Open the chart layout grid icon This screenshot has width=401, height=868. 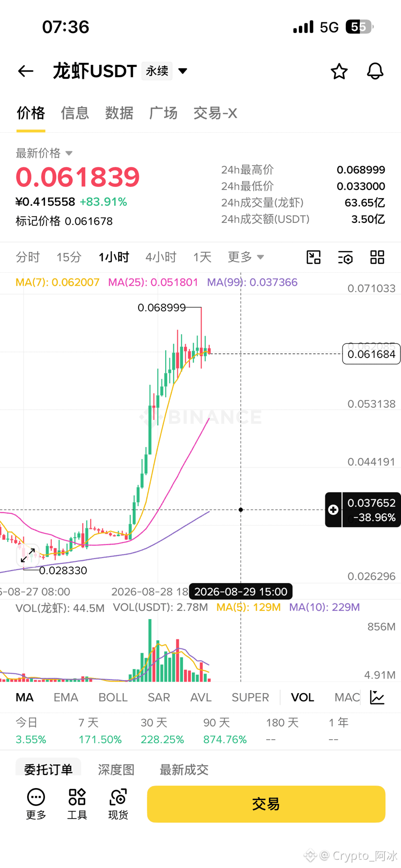pos(377,257)
